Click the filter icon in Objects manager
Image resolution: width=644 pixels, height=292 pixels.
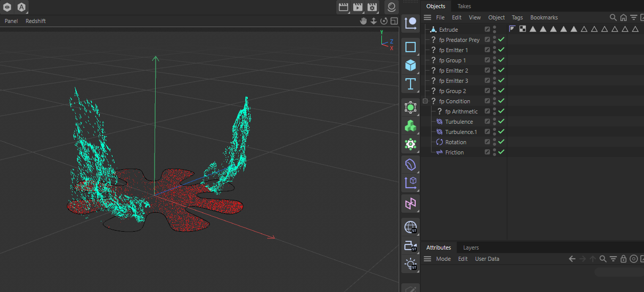633,17
